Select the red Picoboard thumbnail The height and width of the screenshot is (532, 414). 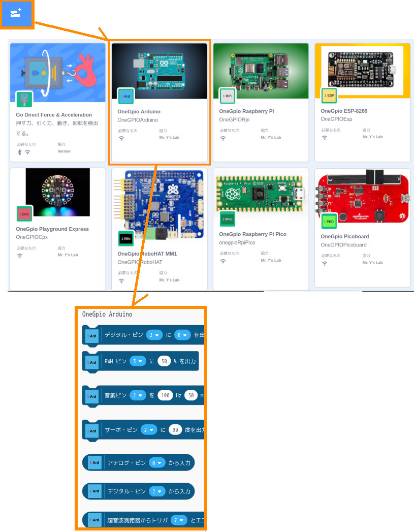coord(363,196)
